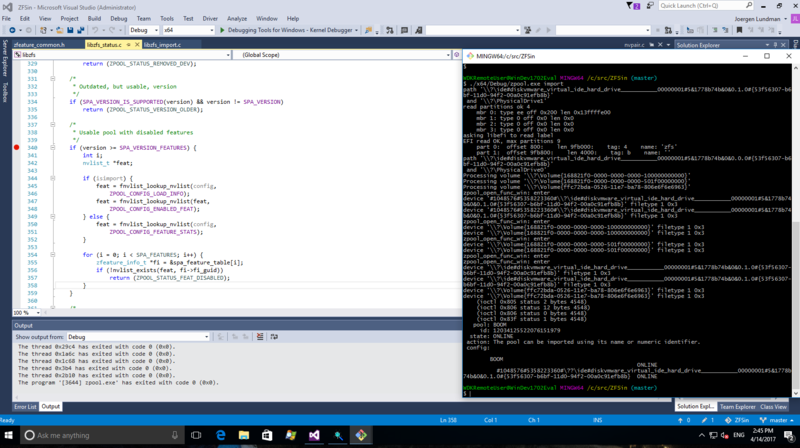Click the Open File folder icon
Viewport: 800px width, 448px height.
59,30
